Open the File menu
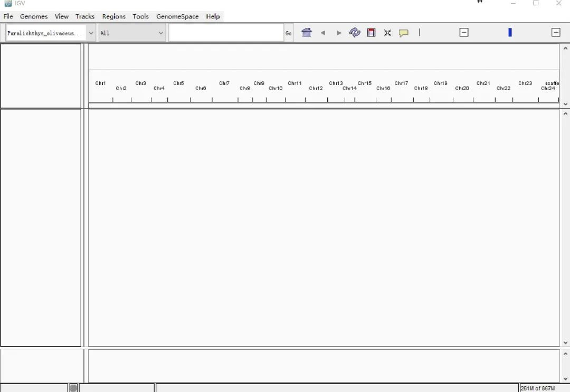 pyautogui.click(x=8, y=16)
